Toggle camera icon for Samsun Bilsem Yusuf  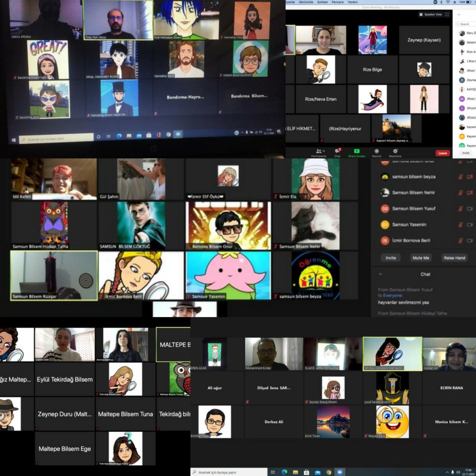(469, 209)
